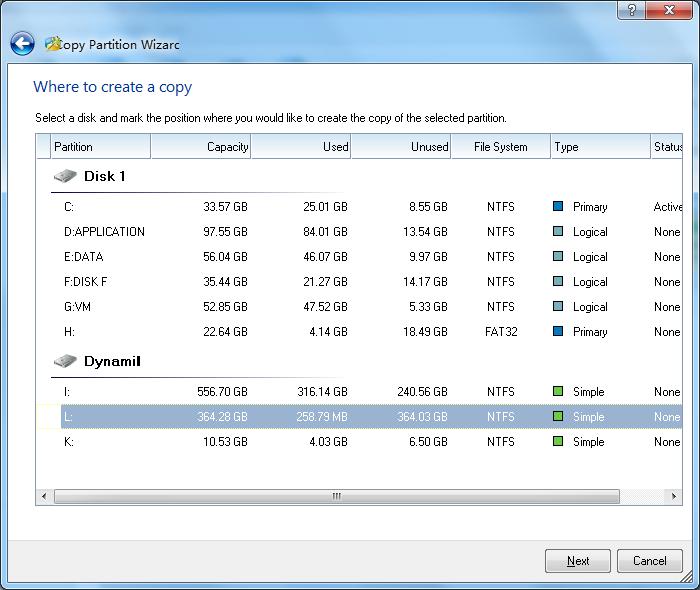Go back with the blue arrow button

[22, 44]
